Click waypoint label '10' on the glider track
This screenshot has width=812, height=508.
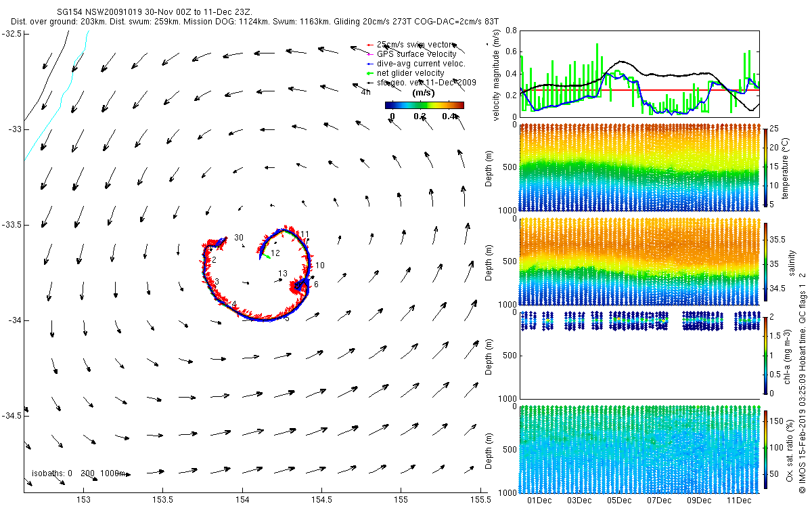point(320,265)
